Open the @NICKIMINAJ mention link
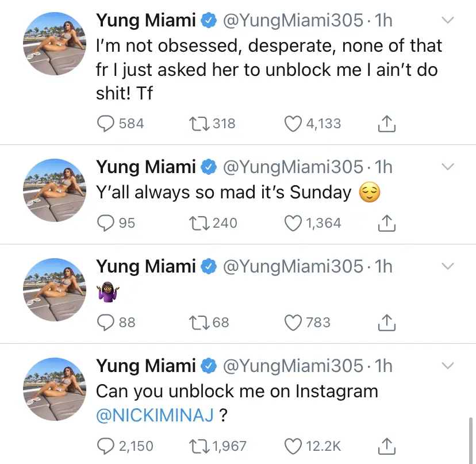The image size is (476, 464). pyautogui.click(x=155, y=416)
